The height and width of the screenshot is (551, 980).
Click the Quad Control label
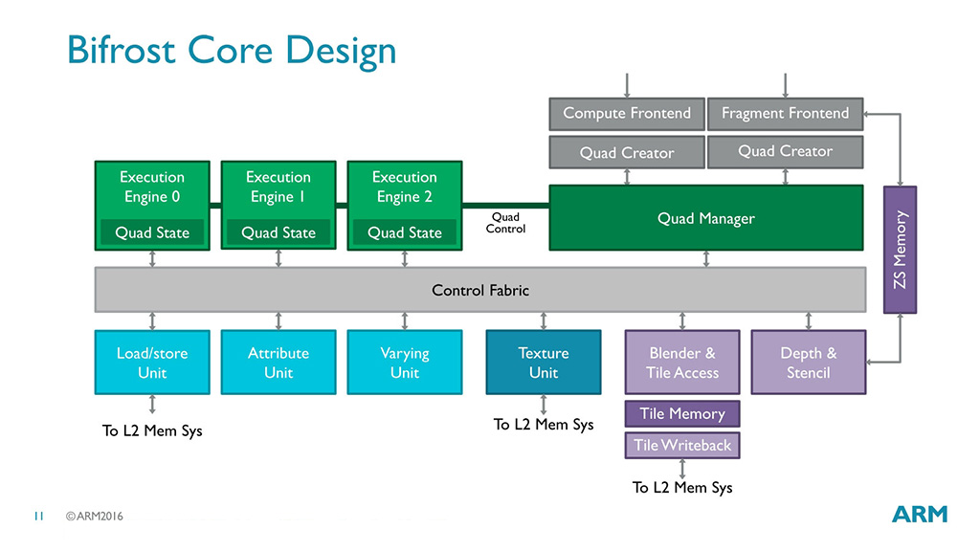tap(505, 223)
